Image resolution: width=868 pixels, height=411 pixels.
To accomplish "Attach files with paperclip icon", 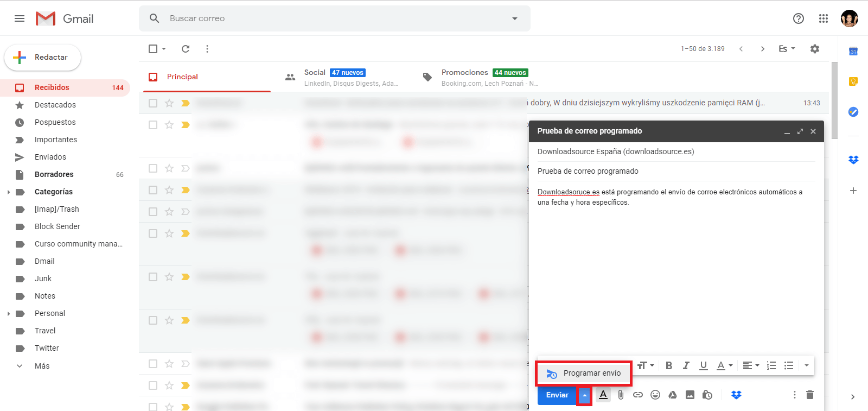I will [x=621, y=395].
